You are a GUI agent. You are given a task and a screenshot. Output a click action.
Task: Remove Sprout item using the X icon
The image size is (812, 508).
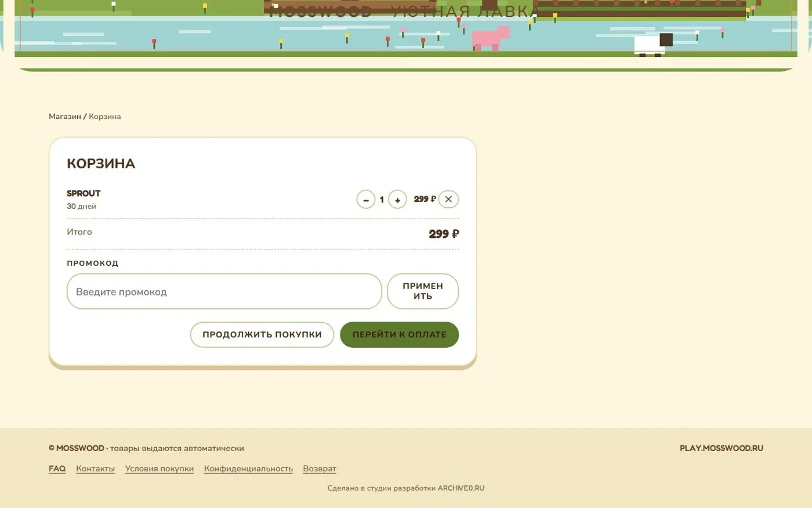[448, 199]
